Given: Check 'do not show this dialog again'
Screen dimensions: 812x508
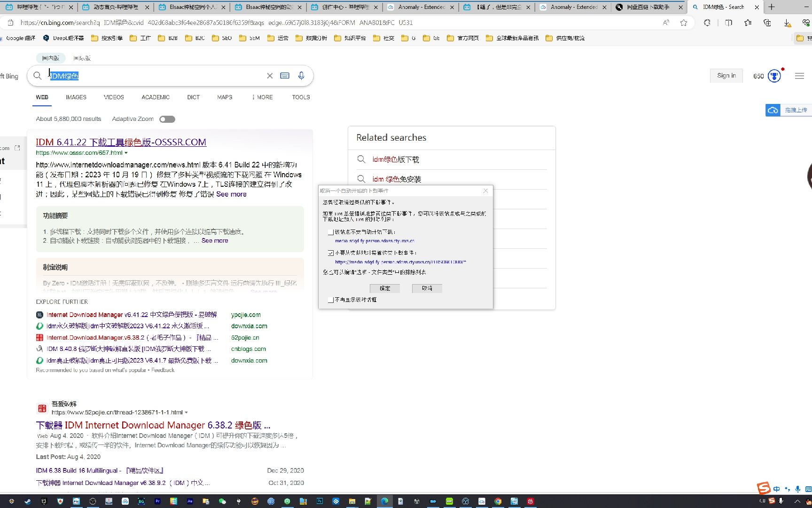Looking at the screenshot, I should pos(331,300).
